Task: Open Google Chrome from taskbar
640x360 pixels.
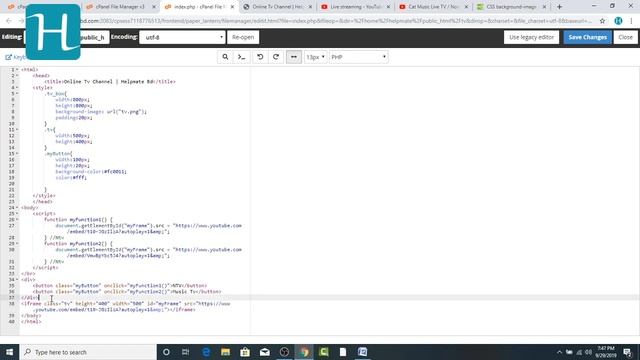Action: (304, 352)
